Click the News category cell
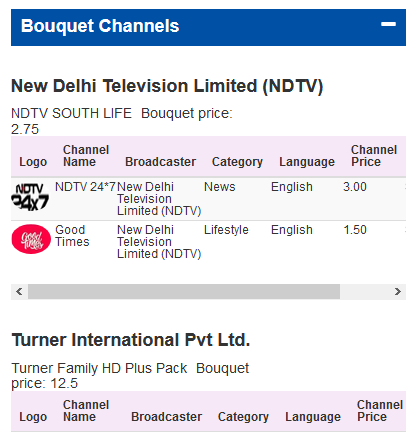Viewport: 416px width, 432px height. (220, 187)
